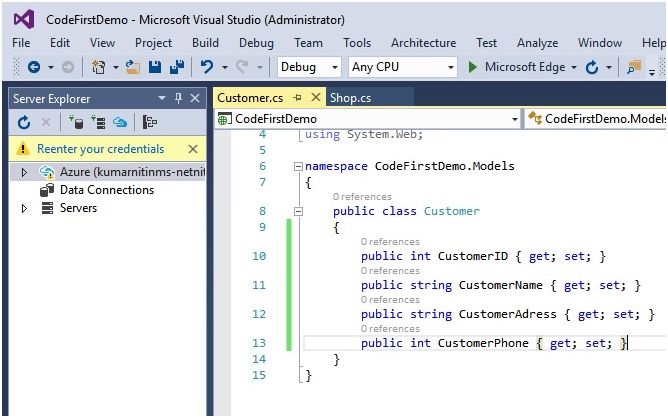Create a new project via toolbar icon
The height and width of the screenshot is (418, 668).
[98, 67]
